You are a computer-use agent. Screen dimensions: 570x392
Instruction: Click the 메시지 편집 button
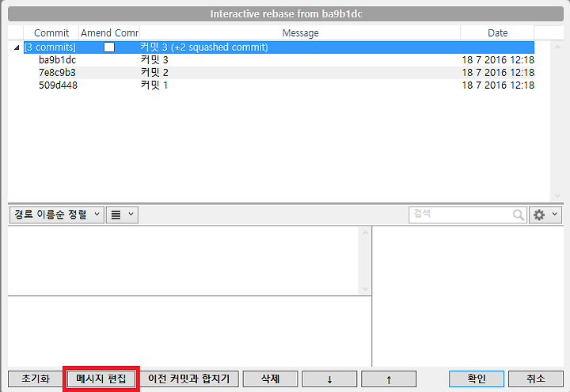click(x=101, y=379)
